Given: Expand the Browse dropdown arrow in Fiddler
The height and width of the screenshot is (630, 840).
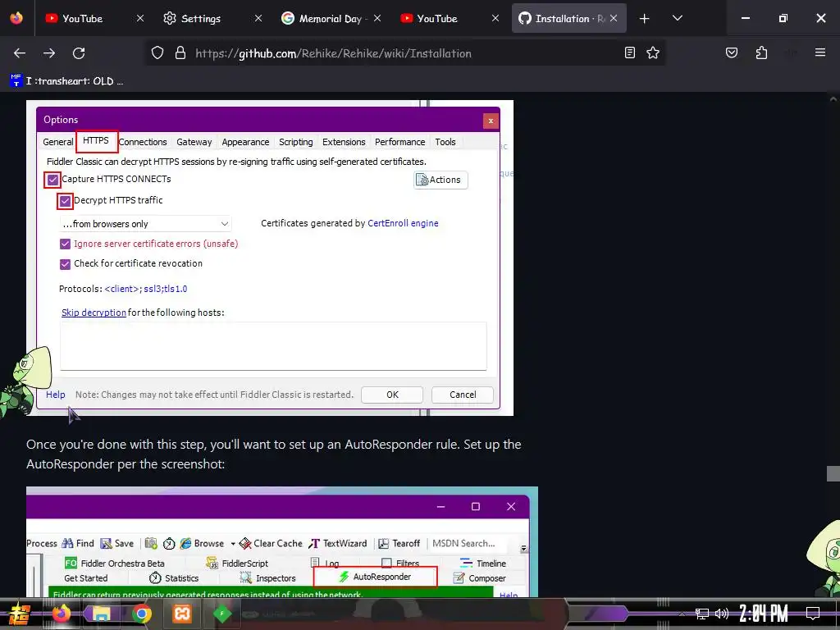Looking at the screenshot, I should click(233, 544).
